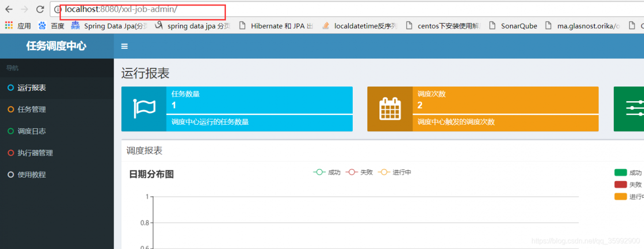This screenshot has width=644, height=249.
Task: Click the 任务调度中心 logo header
Action: (56, 46)
